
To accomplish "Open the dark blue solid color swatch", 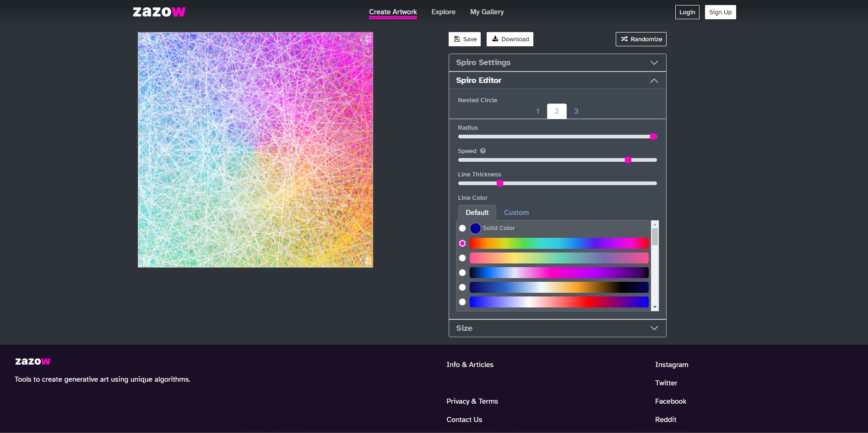I will (x=475, y=228).
